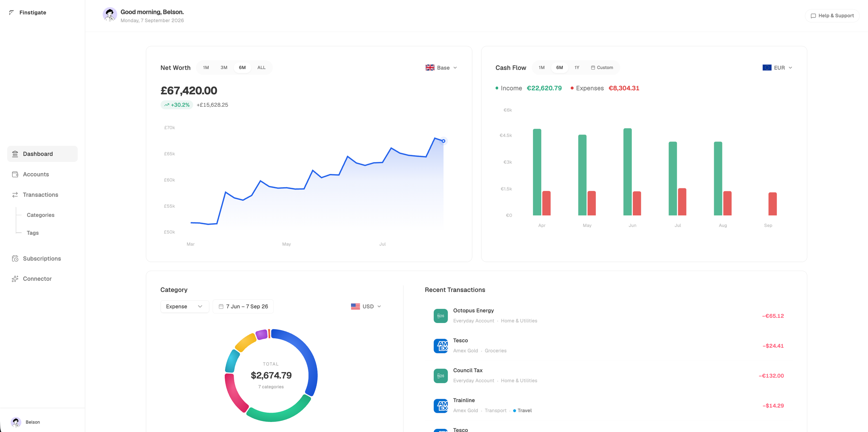Click the Transactions arrows icon
Image resolution: width=868 pixels, height=432 pixels.
pos(15,195)
